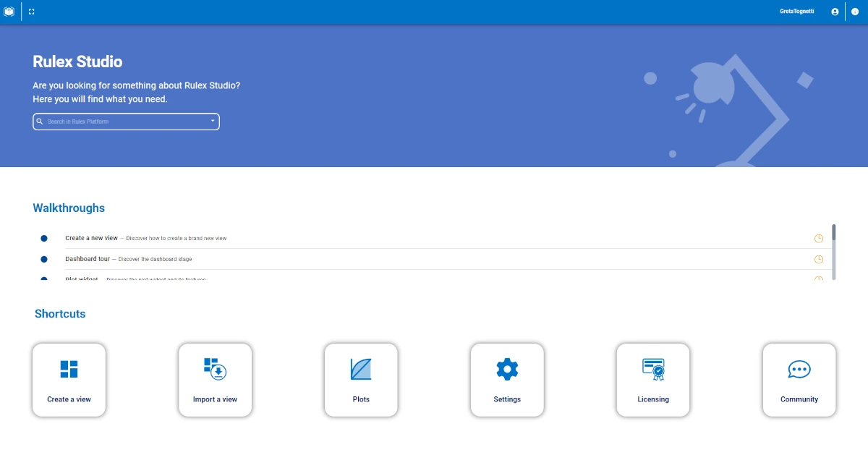Click the bullet beside Create a new view
This screenshot has width=868, height=455.
pyautogui.click(x=44, y=238)
